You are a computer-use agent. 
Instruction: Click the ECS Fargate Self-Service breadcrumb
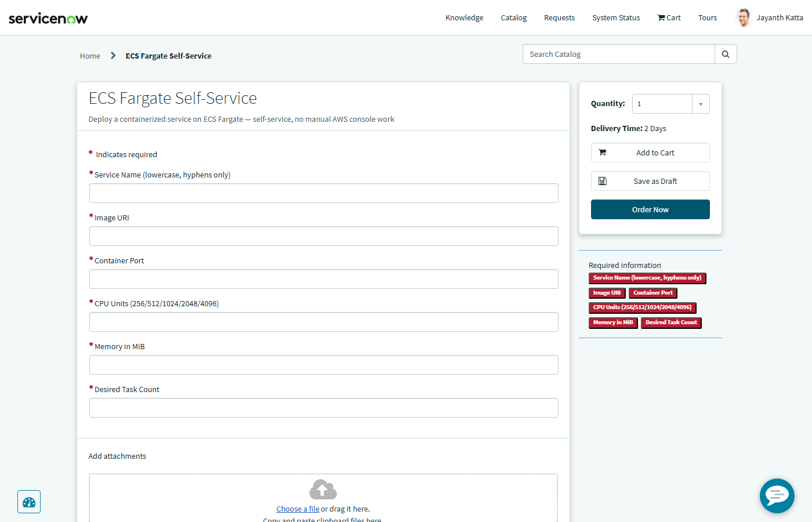168,56
